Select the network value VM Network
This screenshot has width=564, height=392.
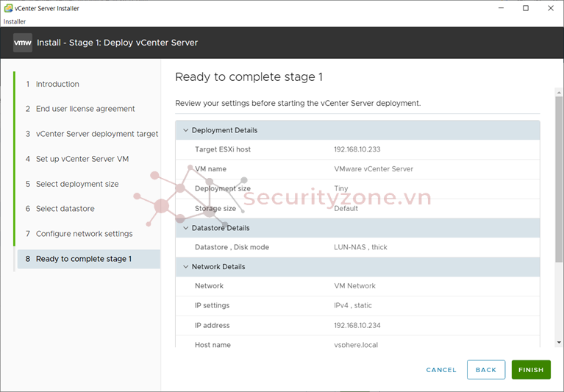(x=354, y=286)
